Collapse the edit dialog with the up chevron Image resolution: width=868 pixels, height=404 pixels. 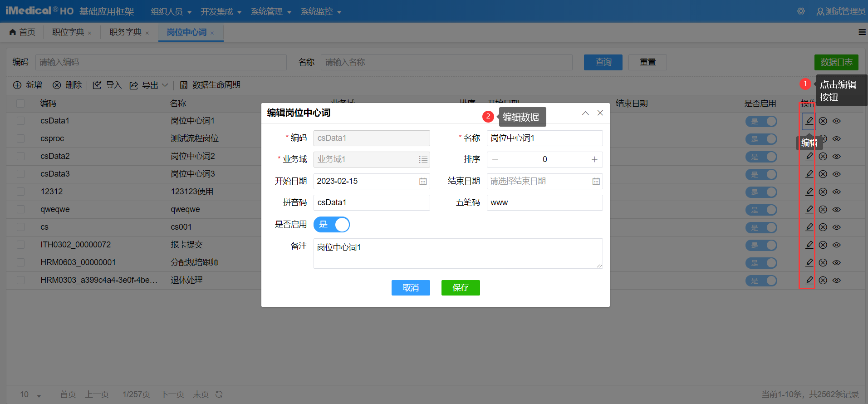pos(585,113)
